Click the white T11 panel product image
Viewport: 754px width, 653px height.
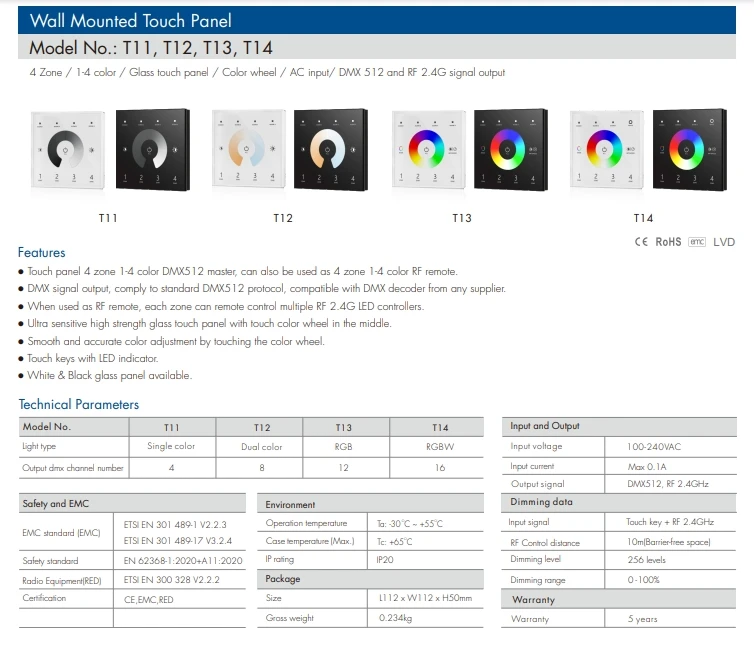(68, 150)
